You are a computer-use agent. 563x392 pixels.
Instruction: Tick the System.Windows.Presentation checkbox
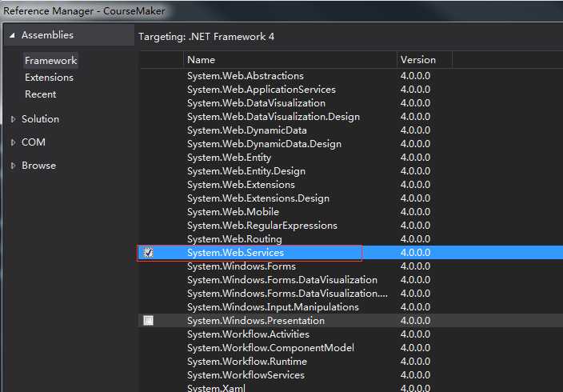[148, 321]
